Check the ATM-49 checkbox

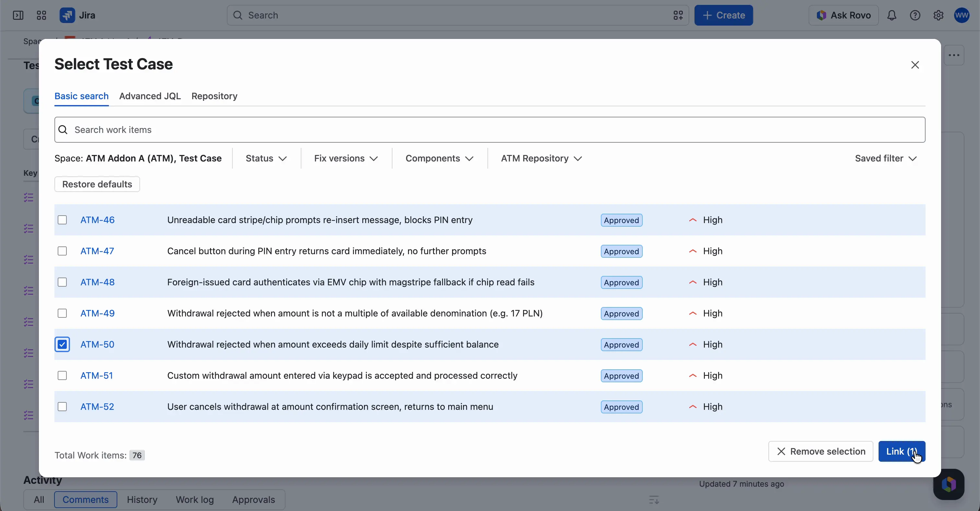tap(62, 313)
